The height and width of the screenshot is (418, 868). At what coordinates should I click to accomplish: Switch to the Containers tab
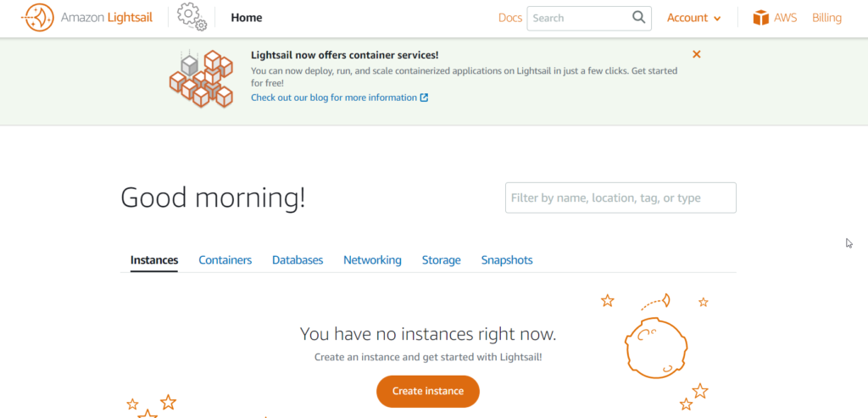click(x=225, y=259)
